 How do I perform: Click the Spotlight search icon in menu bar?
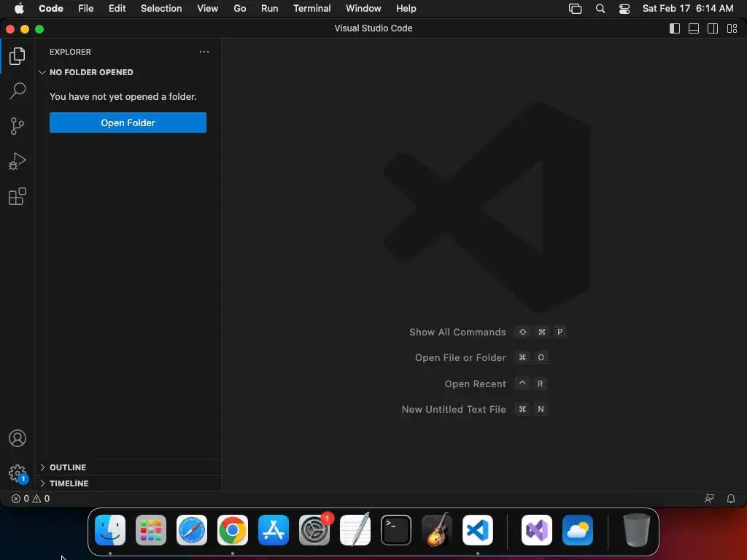600,9
